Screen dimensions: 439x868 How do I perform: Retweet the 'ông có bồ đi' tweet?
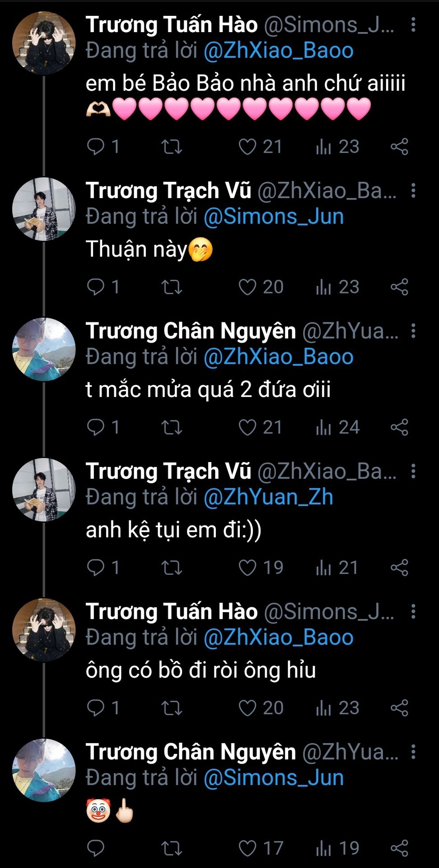tap(172, 708)
